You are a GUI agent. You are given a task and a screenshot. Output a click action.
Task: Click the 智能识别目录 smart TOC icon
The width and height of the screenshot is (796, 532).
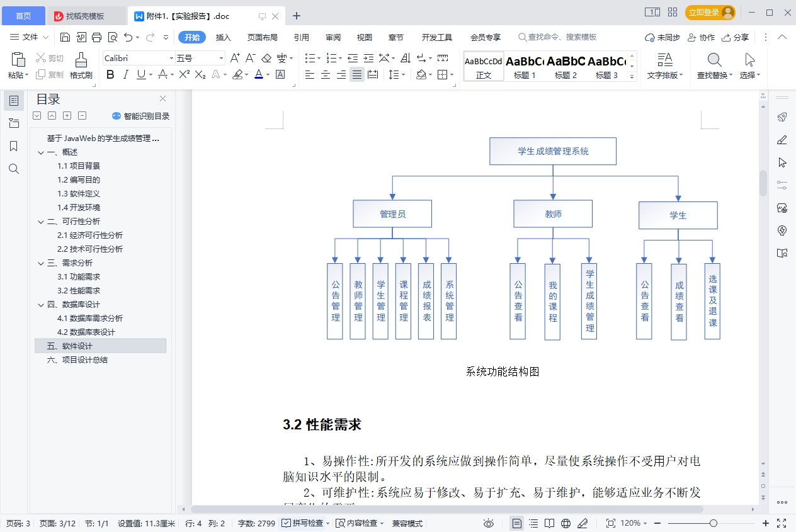point(116,115)
